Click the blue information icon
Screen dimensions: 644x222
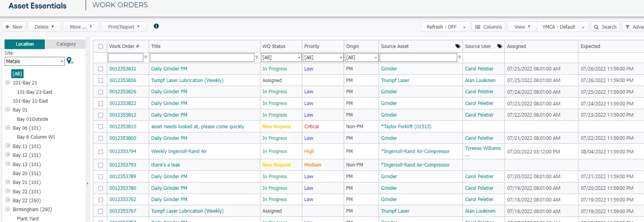[156, 26]
